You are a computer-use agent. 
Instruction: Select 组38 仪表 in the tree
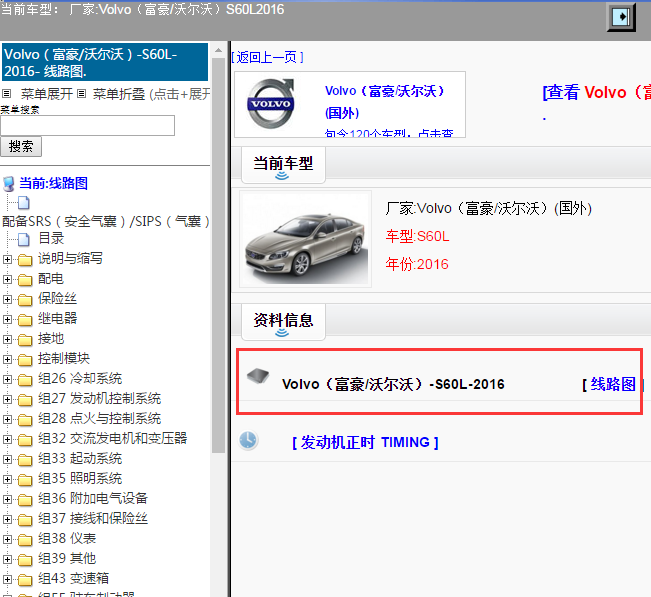67,539
